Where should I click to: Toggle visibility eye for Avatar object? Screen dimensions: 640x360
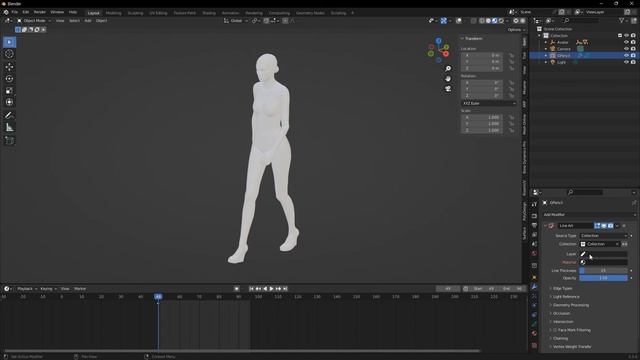click(627, 42)
